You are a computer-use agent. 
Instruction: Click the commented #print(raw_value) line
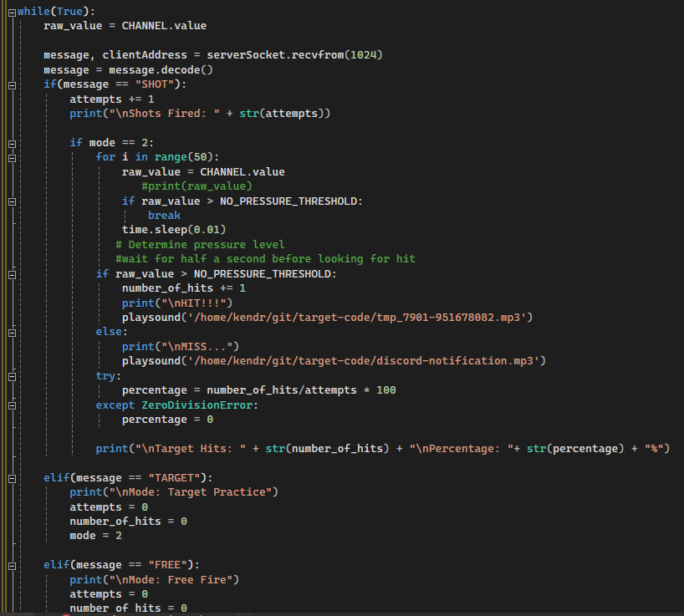tap(197, 186)
